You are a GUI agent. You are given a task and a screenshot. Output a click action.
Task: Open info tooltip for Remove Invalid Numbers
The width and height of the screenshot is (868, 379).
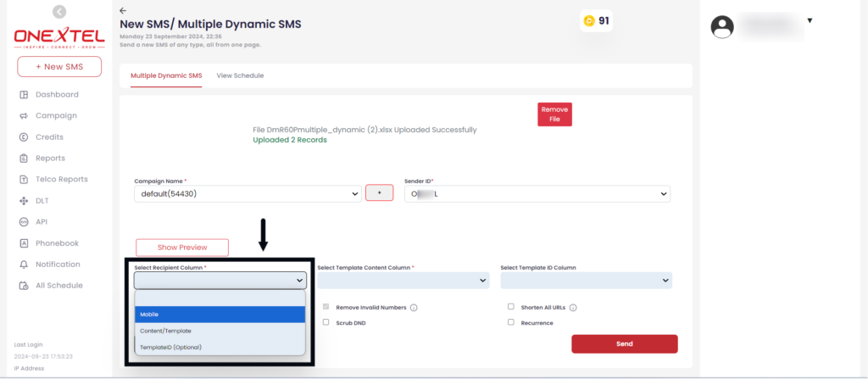click(414, 308)
